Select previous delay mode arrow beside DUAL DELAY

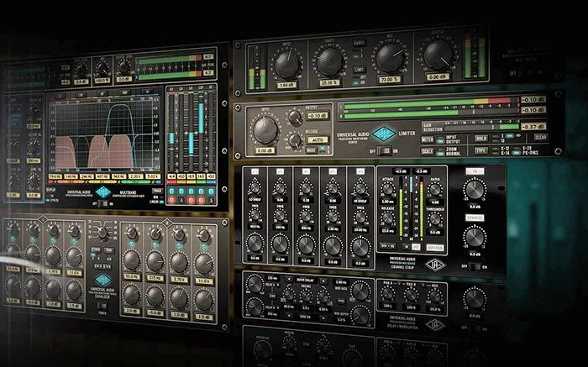[x=289, y=280]
